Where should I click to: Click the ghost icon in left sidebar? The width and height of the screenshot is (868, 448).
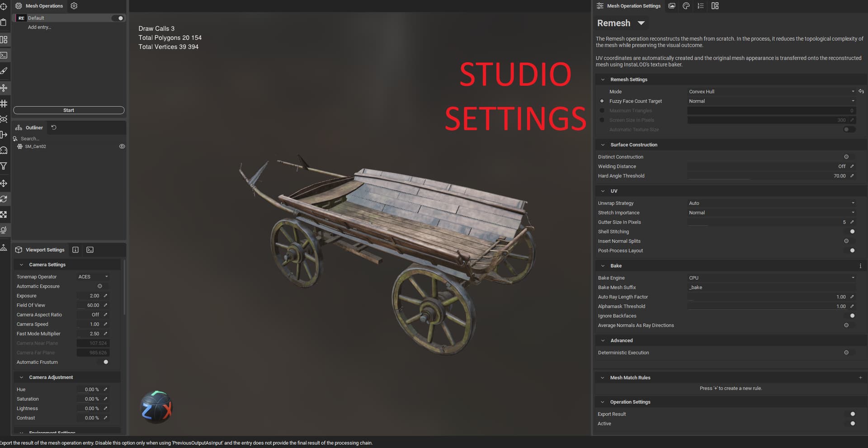(x=4, y=151)
